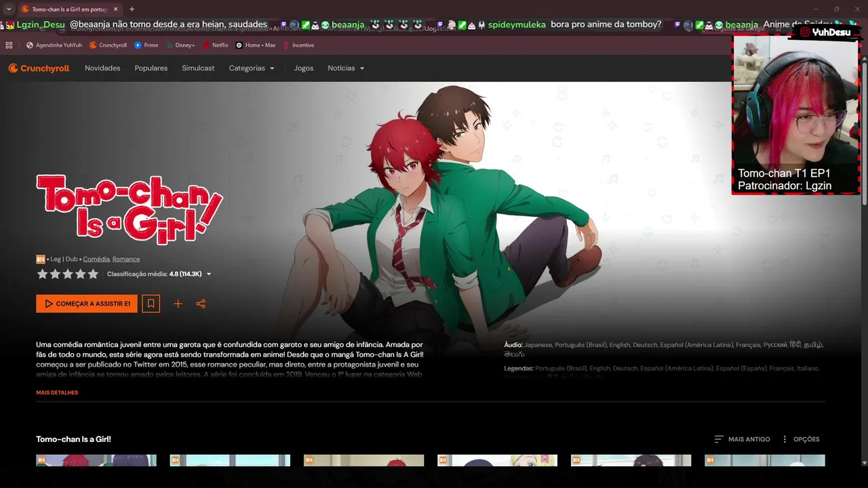Rate the series three stars

click(68, 274)
